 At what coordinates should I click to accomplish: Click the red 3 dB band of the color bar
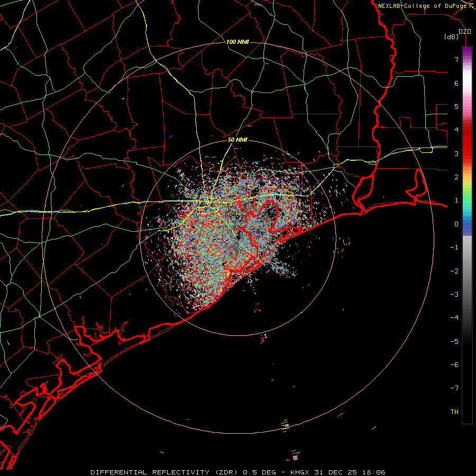[x=467, y=153]
